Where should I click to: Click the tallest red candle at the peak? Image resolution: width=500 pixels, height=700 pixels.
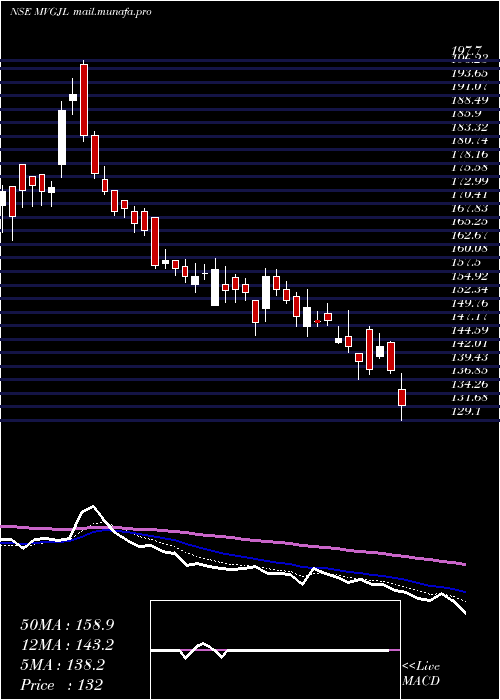coord(84,100)
